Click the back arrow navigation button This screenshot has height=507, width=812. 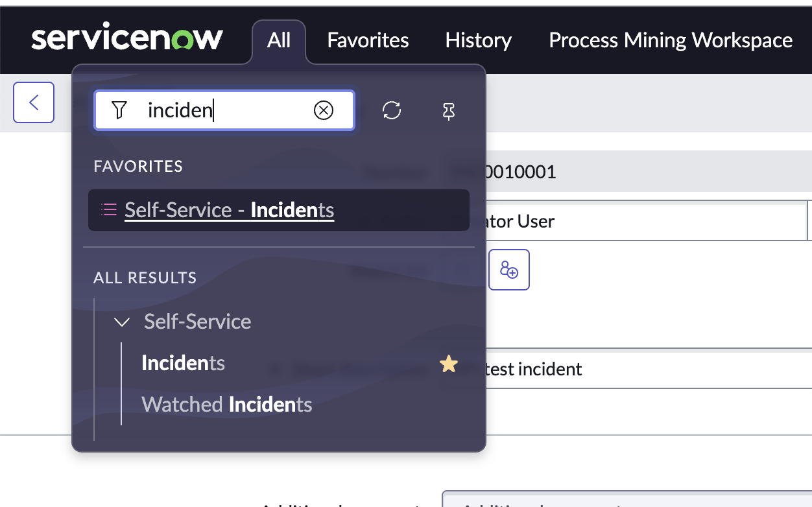coord(33,102)
